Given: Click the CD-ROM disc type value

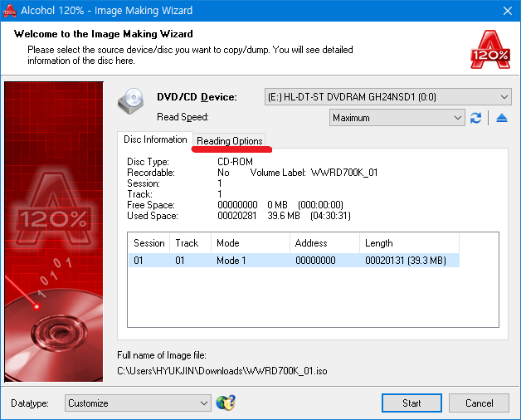Looking at the screenshot, I should click(235, 162).
